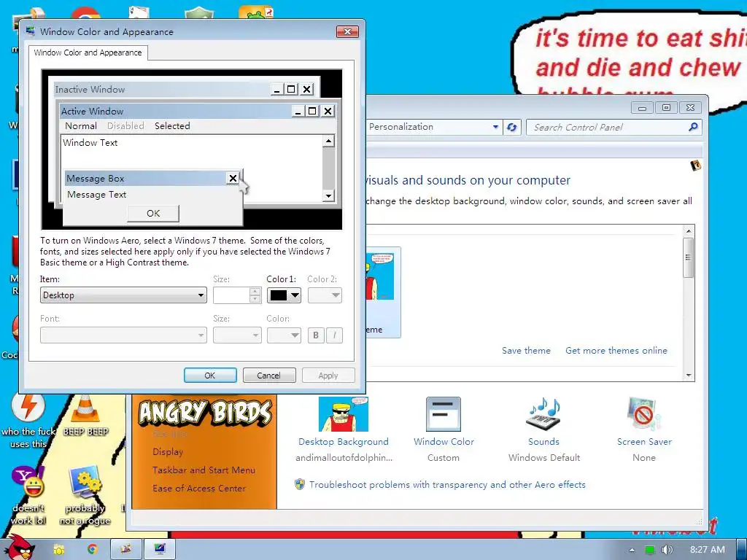Click Show desktop button at taskbar end
This screenshot has width=747, height=560.
coord(742,550)
